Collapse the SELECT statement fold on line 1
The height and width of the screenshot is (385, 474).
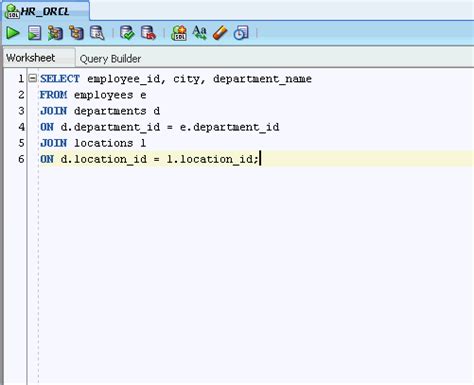click(x=33, y=78)
